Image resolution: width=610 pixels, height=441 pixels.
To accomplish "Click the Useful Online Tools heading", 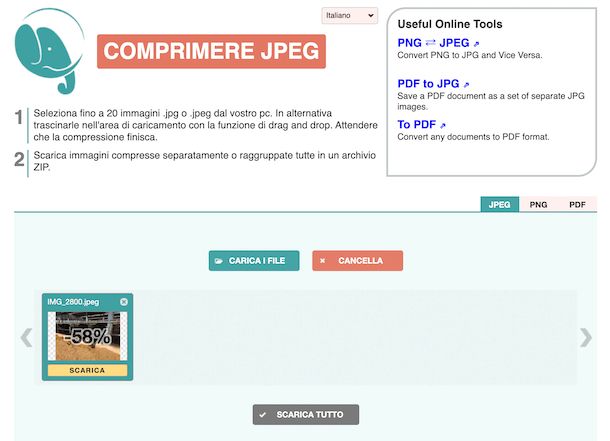I will (450, 24).
